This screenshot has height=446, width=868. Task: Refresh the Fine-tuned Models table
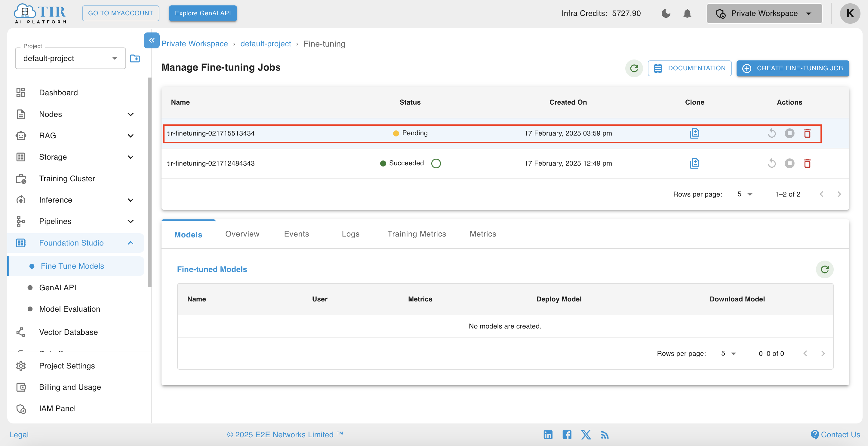click(x=824, y=269)
